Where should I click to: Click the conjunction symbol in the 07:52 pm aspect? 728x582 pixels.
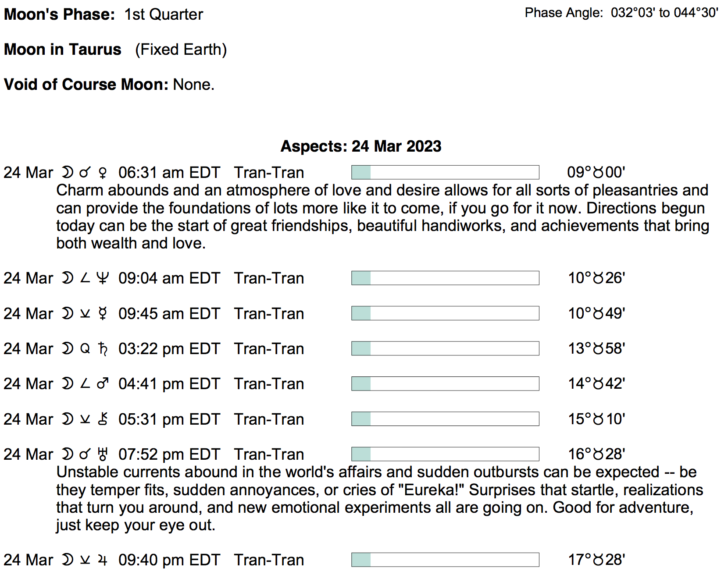click(85, 454)
